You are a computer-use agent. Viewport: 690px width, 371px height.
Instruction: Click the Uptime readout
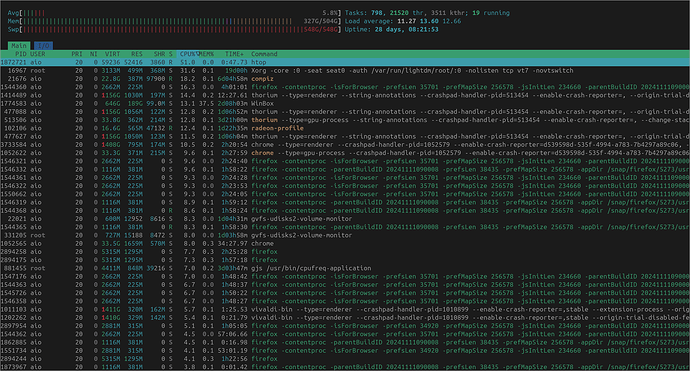point(392,29)
